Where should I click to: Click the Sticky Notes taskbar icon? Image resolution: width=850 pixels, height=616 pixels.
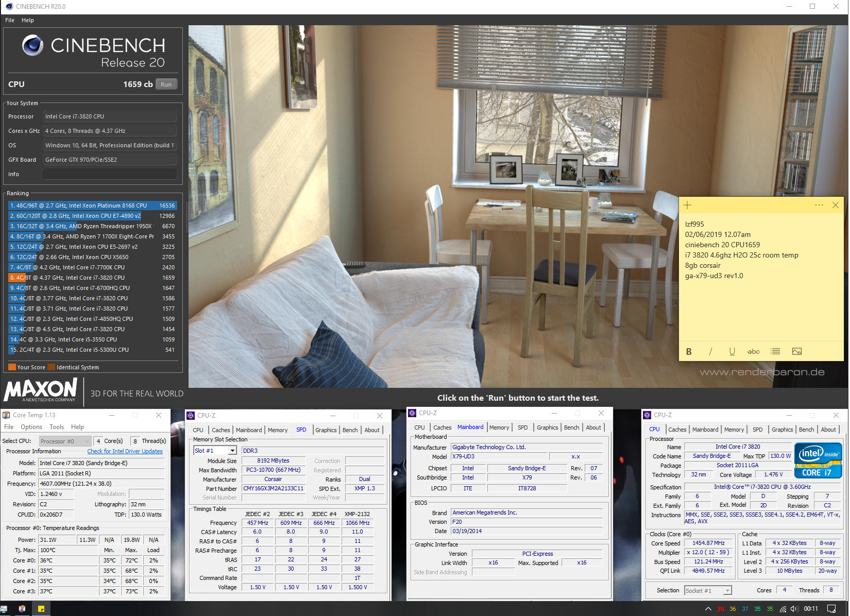point(41,609)
